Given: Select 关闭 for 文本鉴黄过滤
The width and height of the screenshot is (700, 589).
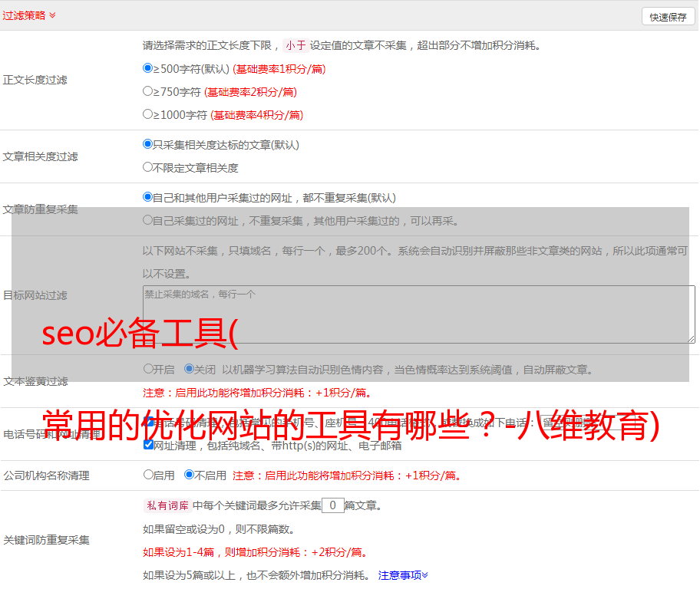Looking at the screenshot, I should pos(190,369).
